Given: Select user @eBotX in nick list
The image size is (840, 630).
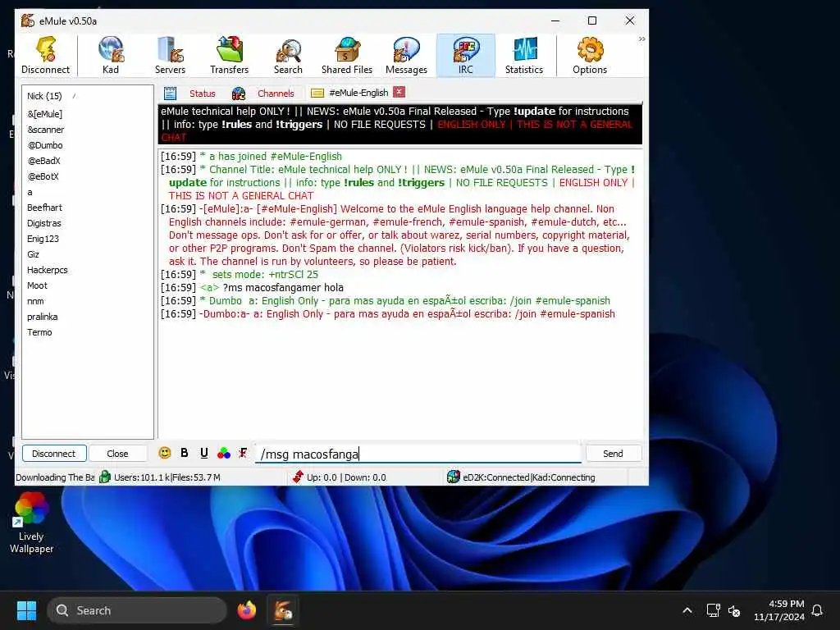Looking at the screenshot, I should click(x=43, y=176).
